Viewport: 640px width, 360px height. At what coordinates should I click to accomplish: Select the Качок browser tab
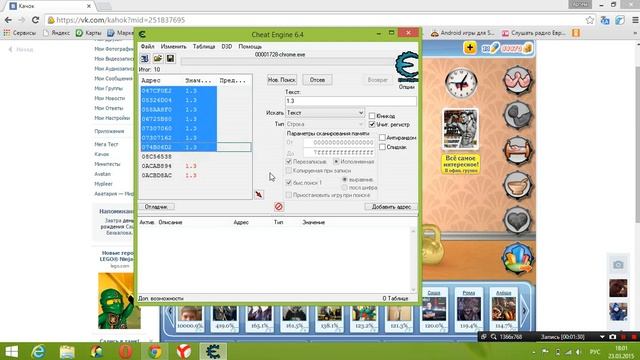[50, 6]
